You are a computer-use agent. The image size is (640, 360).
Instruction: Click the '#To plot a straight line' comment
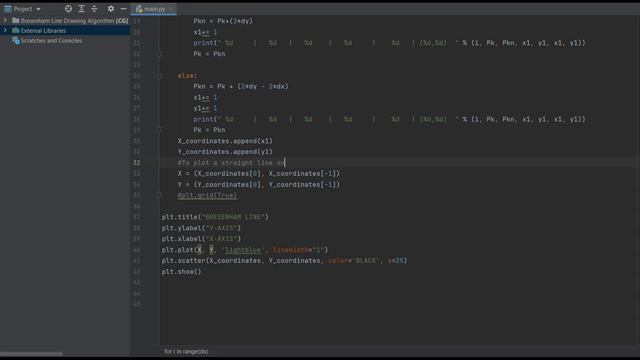(231, 162)
